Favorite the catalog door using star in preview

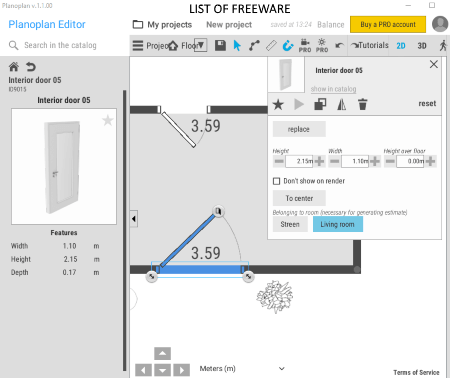[x=108, y=120]
